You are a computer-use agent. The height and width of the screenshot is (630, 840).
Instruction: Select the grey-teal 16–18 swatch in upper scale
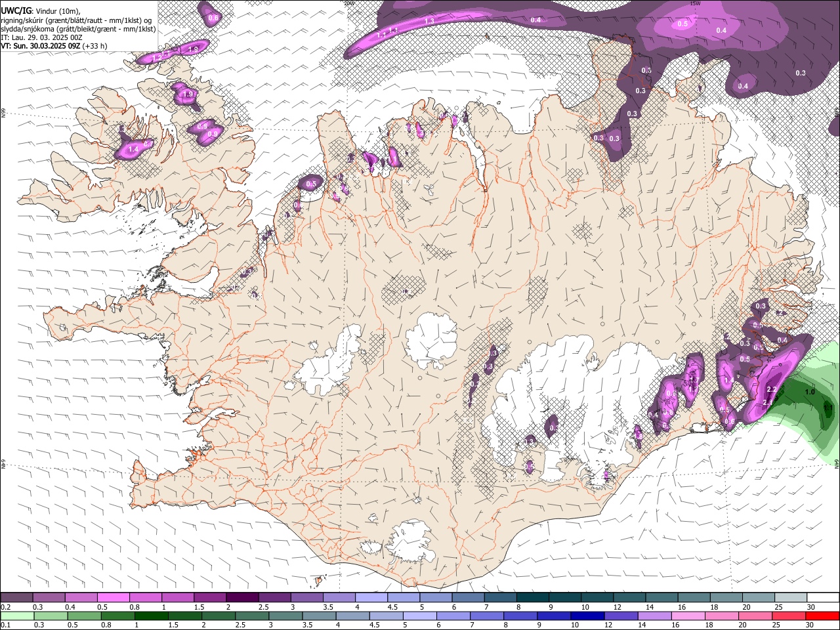694,598
